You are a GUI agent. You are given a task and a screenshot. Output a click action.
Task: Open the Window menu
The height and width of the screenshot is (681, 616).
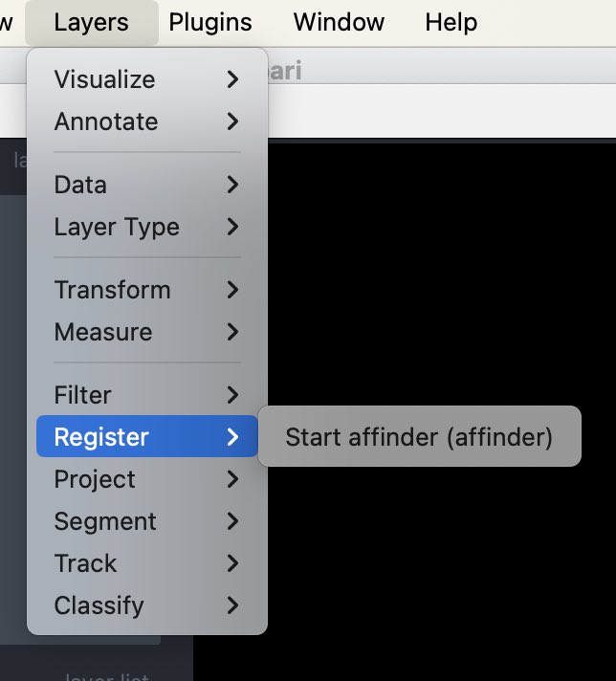(339, 22)
